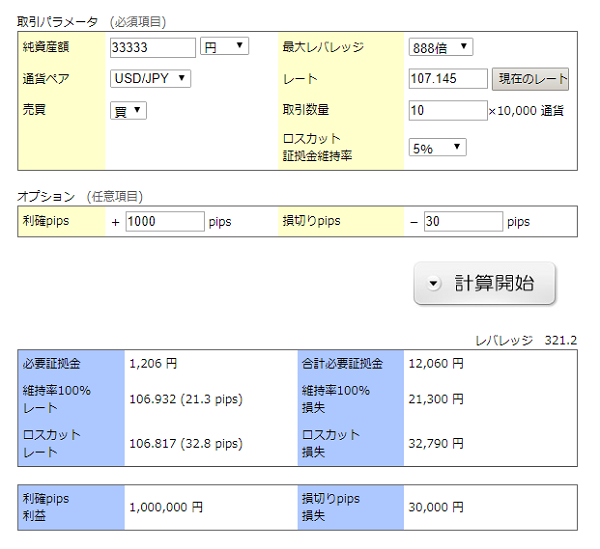Viewport: 600px width, 549px height.
Task: Click the 現在のレート button
Action: (530, 79)
